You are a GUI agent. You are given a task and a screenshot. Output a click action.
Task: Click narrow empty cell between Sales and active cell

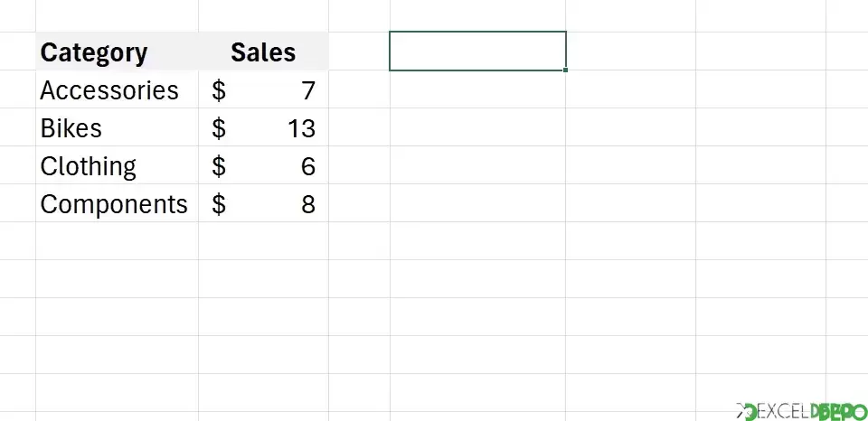pyautogui.click(x=359, y=51)
